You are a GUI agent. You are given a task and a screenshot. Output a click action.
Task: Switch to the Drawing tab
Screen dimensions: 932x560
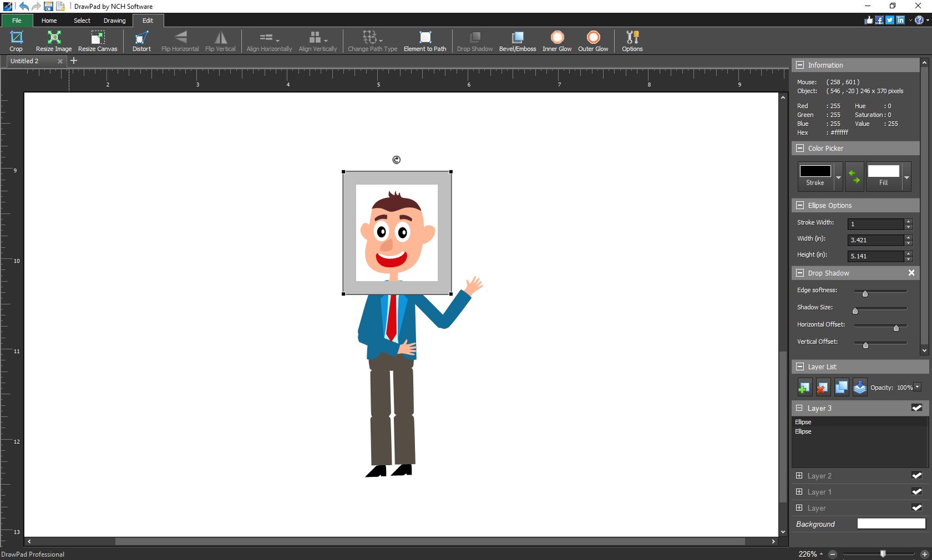(x=114, y=21)
